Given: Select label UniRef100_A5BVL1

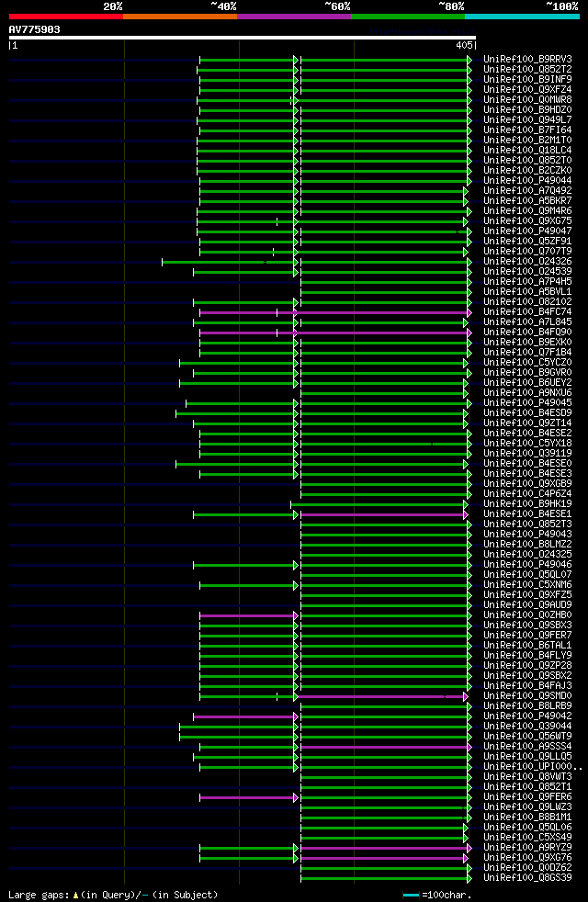Looking at the screenshot, I should pos(527,292).
